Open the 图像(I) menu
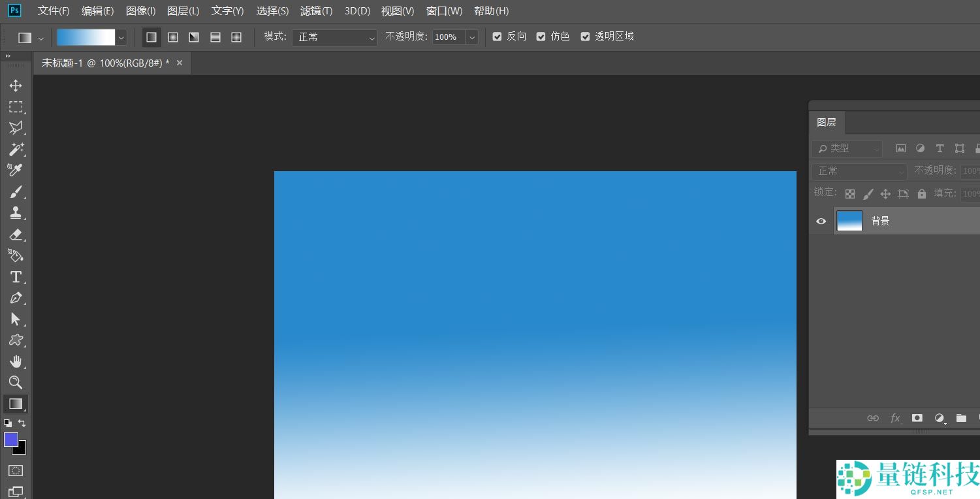This screenshot has height=499, width=980. click(140, 11)
